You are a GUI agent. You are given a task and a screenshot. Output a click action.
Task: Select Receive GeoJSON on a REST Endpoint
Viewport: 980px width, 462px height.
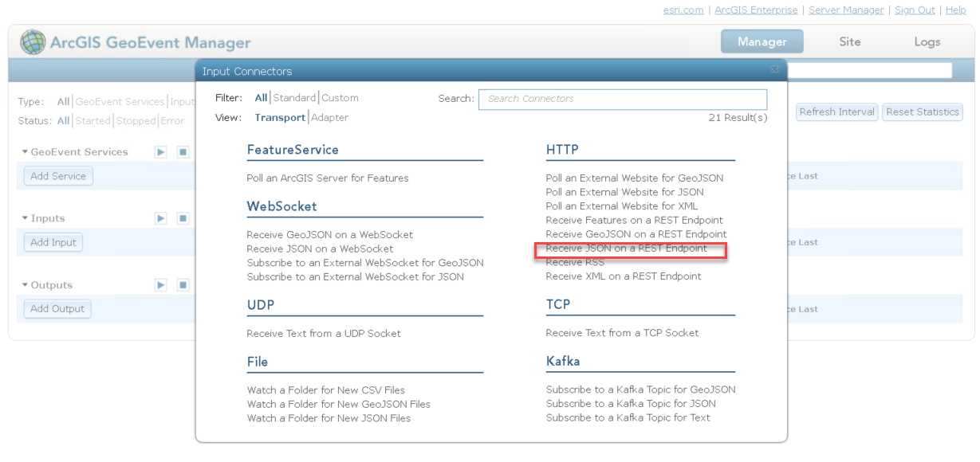pyautogui.click(x=636, y=234)
